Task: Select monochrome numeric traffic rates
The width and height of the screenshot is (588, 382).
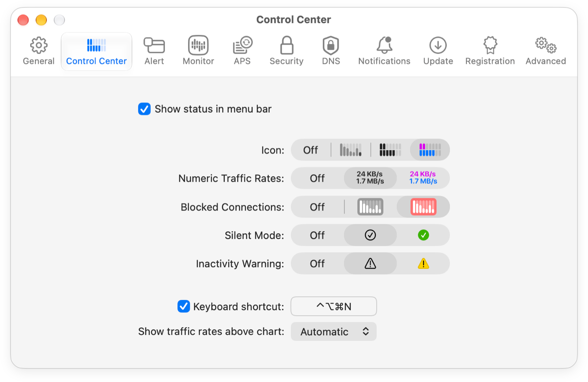Action: 370,178
